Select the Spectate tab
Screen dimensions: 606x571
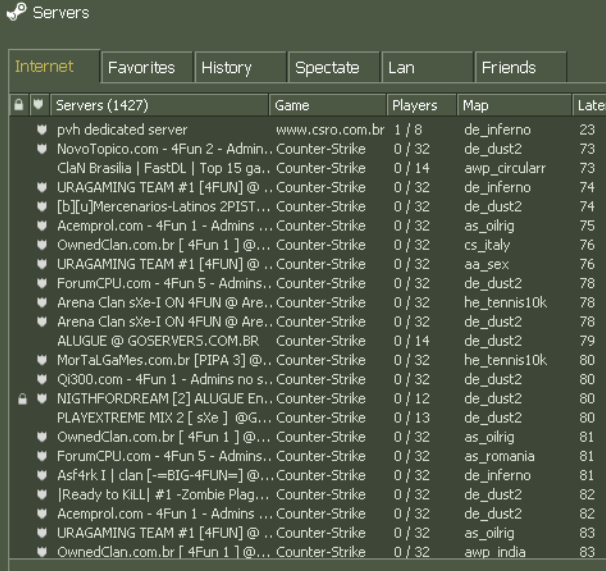326,68
